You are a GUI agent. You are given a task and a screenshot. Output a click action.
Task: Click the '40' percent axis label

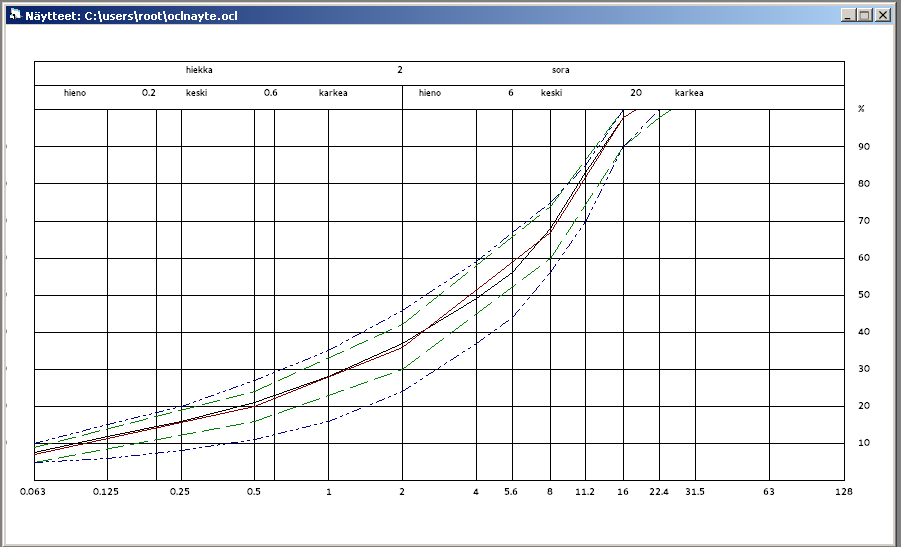(864, 332)
